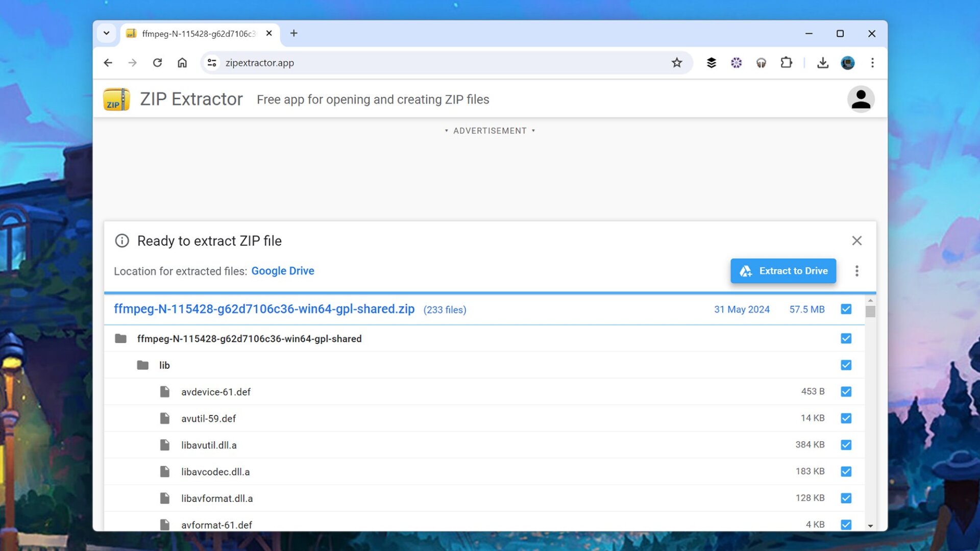
Task: Click the file icon next to avdevice-61.def
Action: point(165,391)
